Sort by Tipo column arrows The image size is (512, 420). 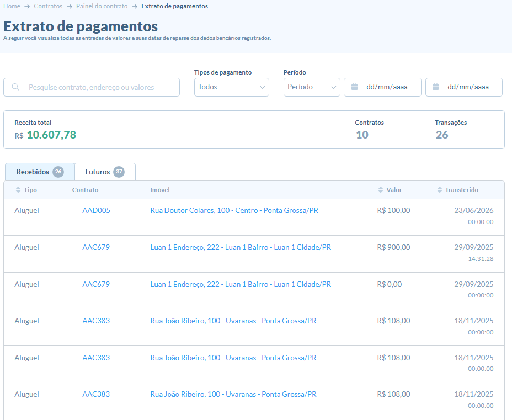tap(18, 190)
